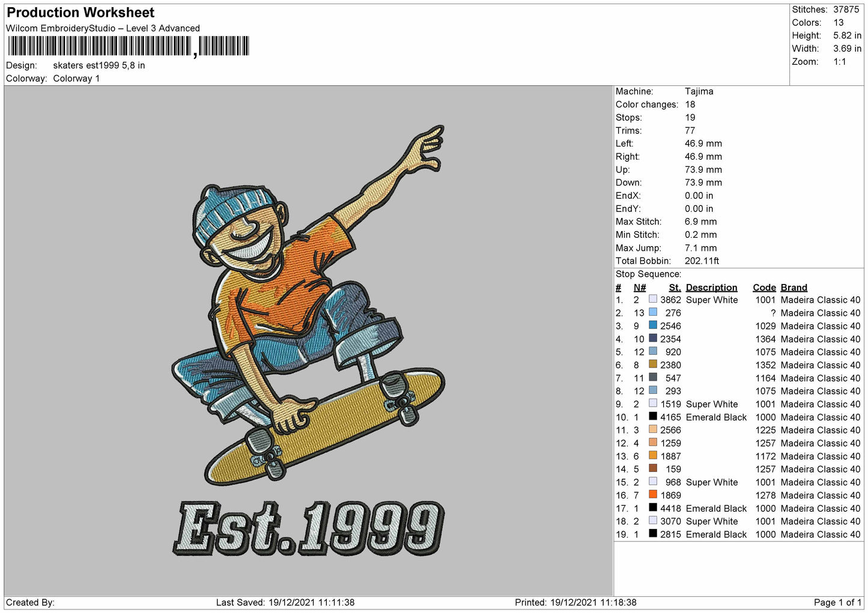This screenshot has width=868, height=613.
Task: Click the barcode under the worksheet title
Action: click(127, 46)
